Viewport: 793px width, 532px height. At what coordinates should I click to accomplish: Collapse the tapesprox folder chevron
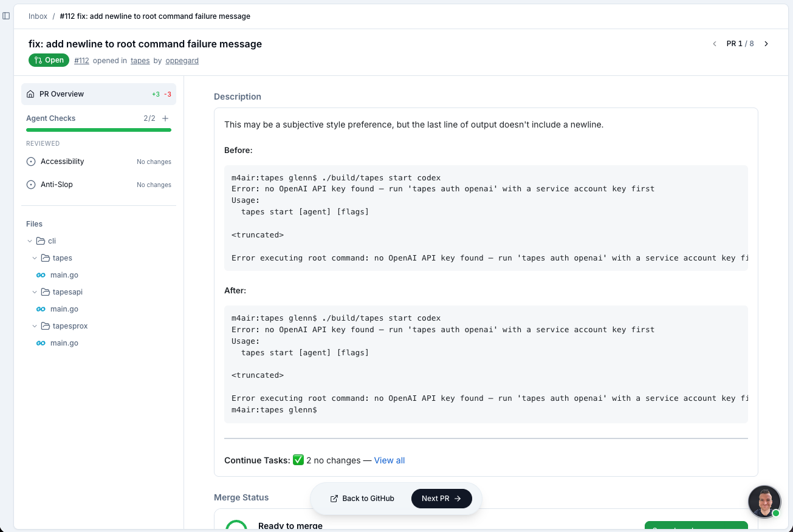(x=35, y=326)
